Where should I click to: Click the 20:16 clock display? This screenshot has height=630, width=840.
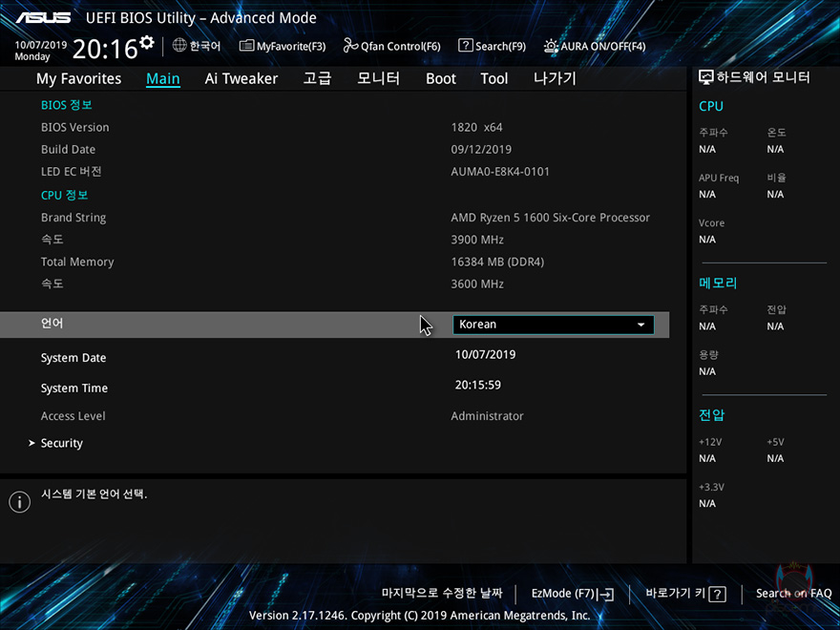(x=105, y=50)
